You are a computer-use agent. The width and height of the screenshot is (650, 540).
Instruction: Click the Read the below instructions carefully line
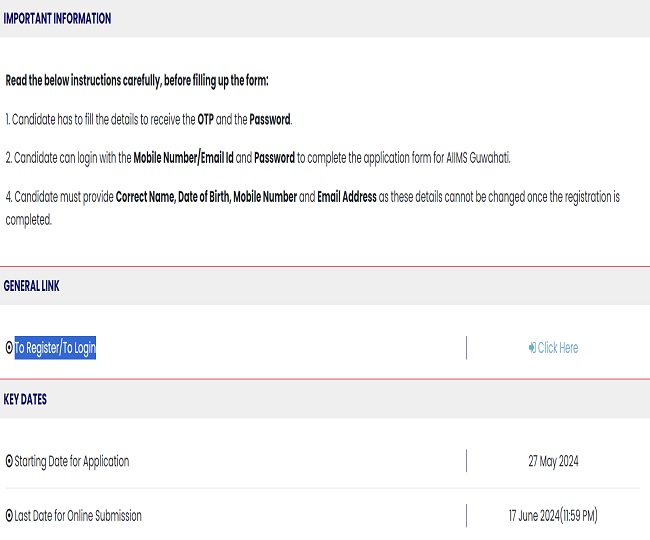point(137,80)
